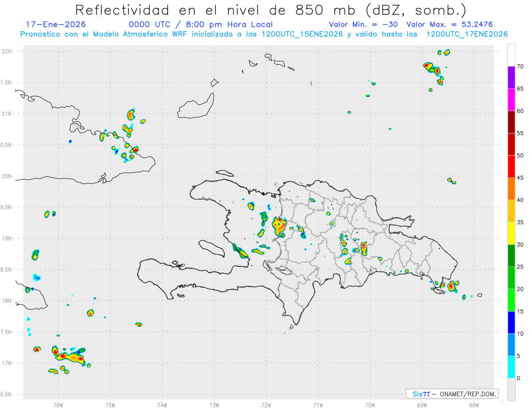Click the gray below-zero colorbar segment
This screenshot has height=411, width=532.
click(x=511, y=389)
